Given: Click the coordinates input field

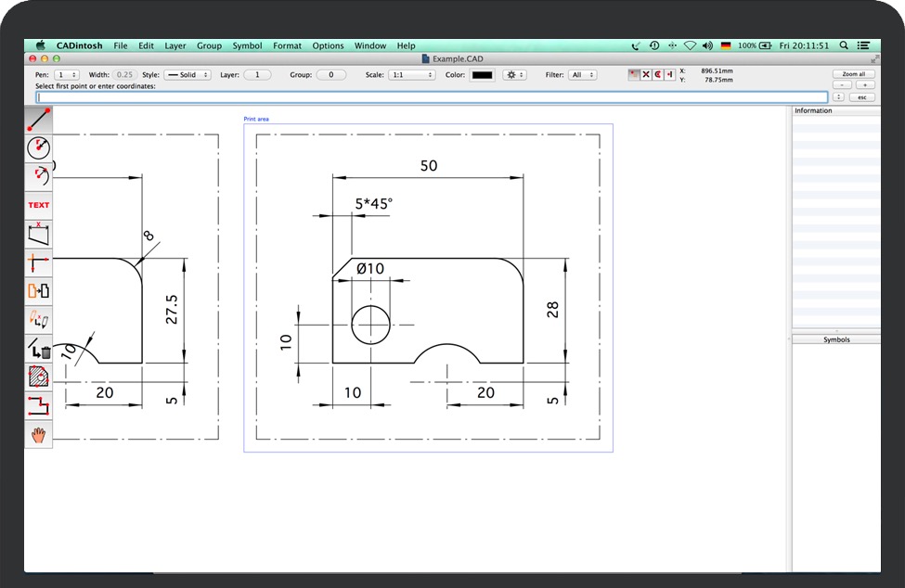Looking at the screenshot, I should click(432, 96).
